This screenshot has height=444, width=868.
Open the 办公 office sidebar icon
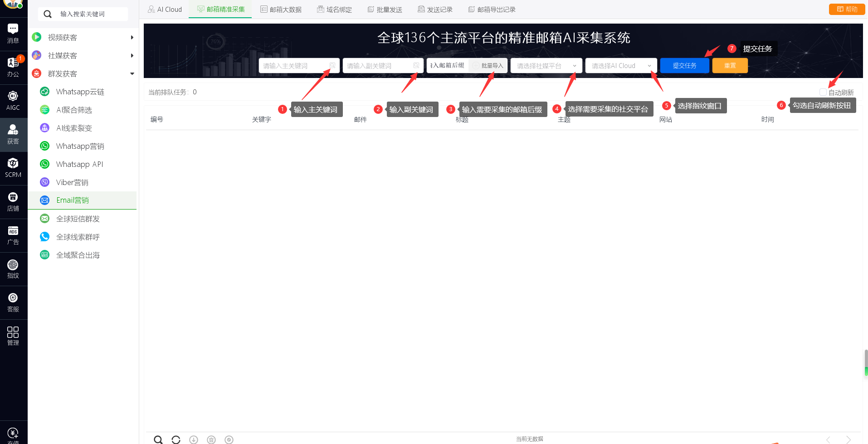[x=13, y=68]
